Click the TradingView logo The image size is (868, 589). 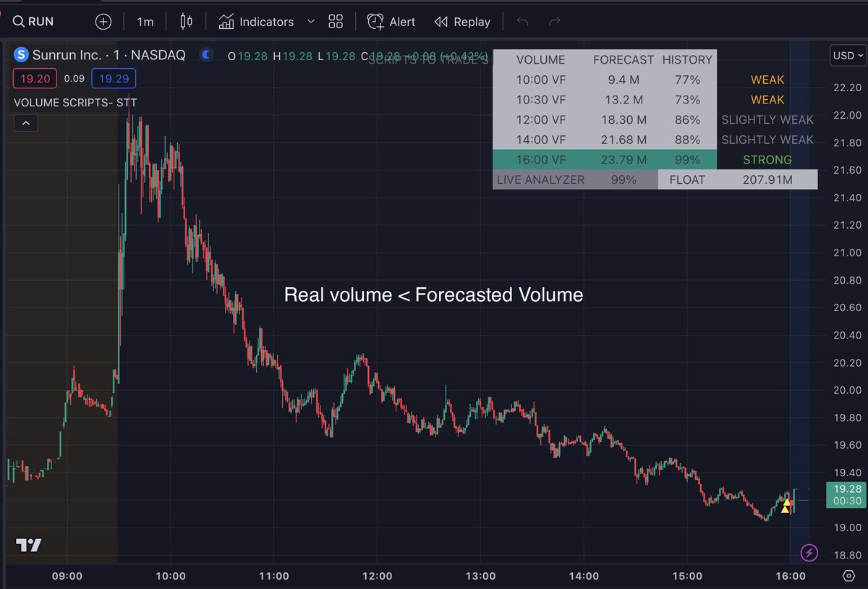tap(29, 546)
